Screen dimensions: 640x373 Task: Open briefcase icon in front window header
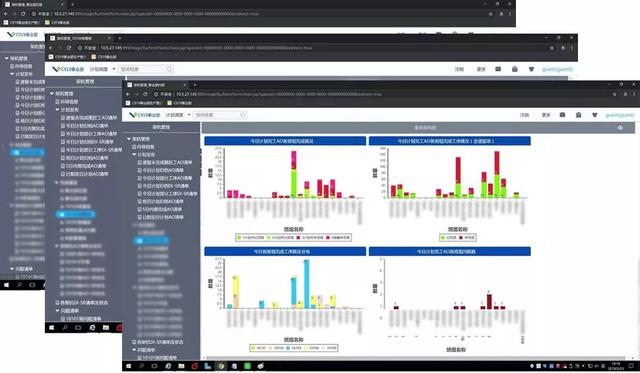tap(578, 115)
